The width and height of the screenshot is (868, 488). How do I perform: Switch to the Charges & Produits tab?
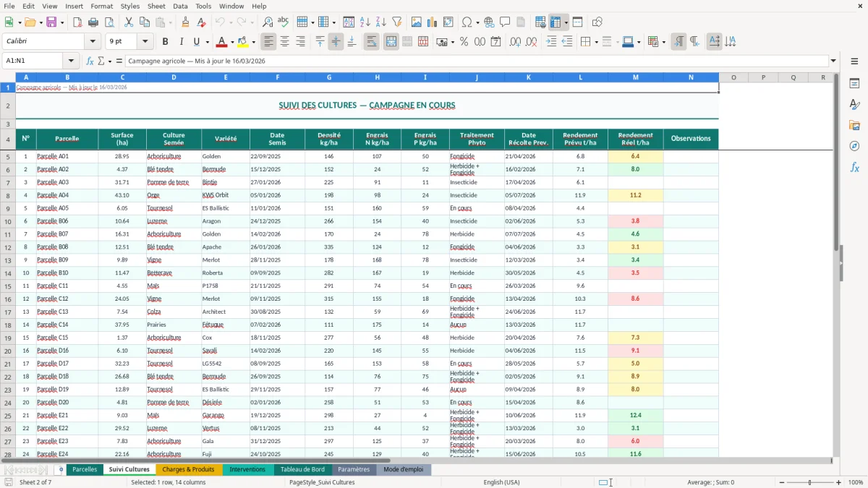(189, 469)
